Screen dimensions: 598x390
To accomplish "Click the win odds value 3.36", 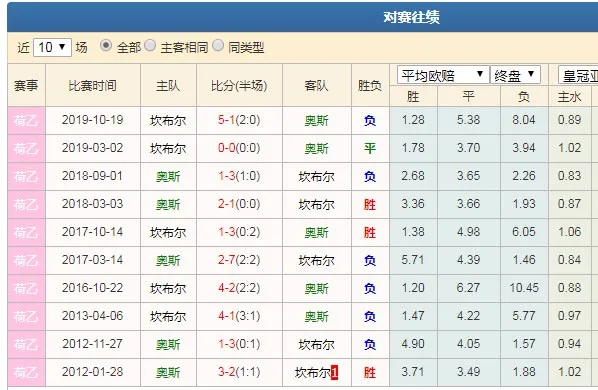I will point(413,204).
